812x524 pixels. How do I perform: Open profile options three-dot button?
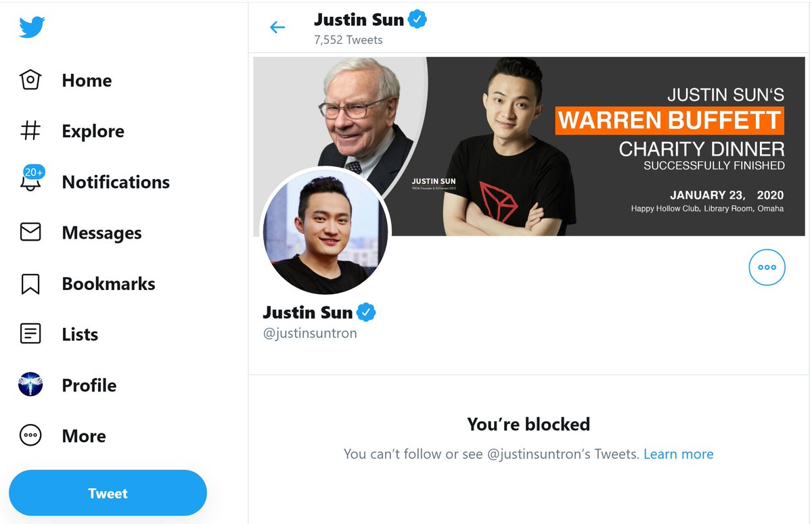[x=767, y=267]
